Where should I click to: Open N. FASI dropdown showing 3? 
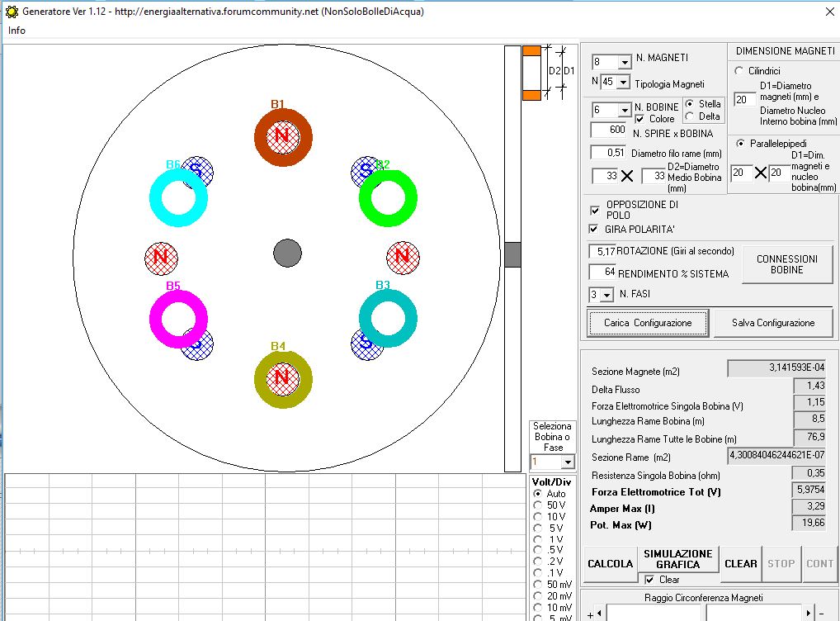[x=607, y=295]
